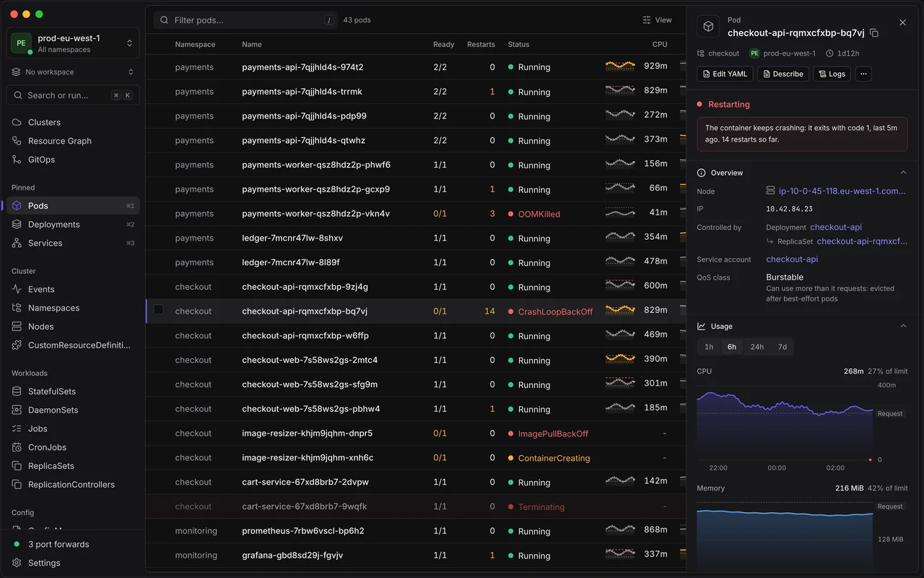The height and width of the screenshot is (578, 924).
Task: Show cluster Events
Action: coord(73,289)
